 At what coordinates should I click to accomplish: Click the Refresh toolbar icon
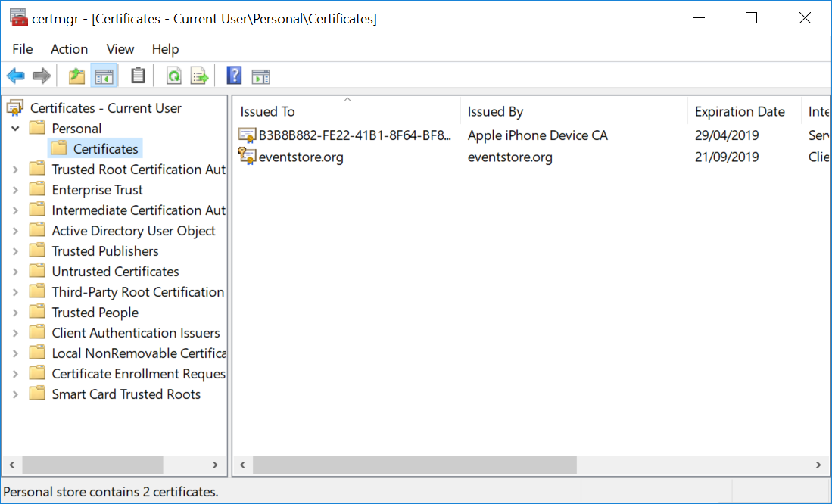coord(172,75)
